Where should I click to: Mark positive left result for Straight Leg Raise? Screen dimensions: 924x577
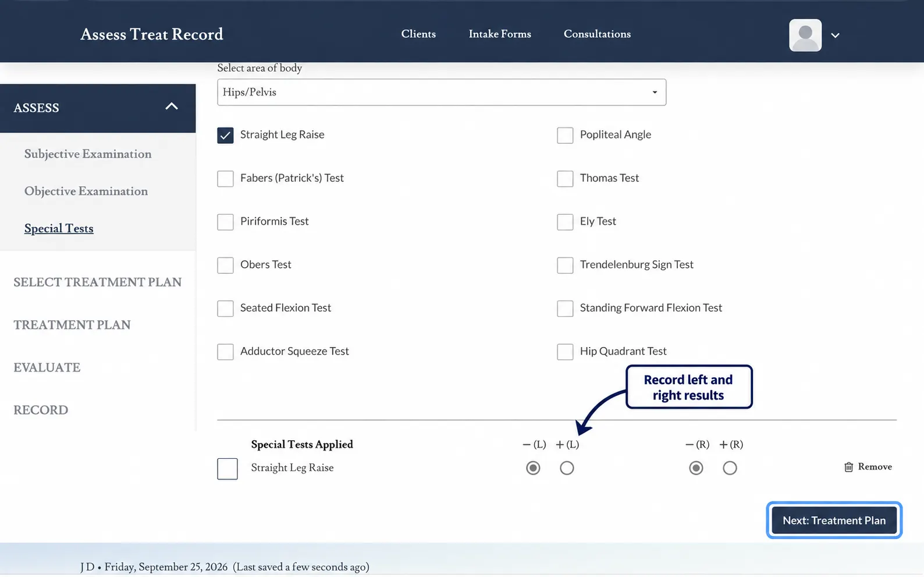[x=567, y=468]
